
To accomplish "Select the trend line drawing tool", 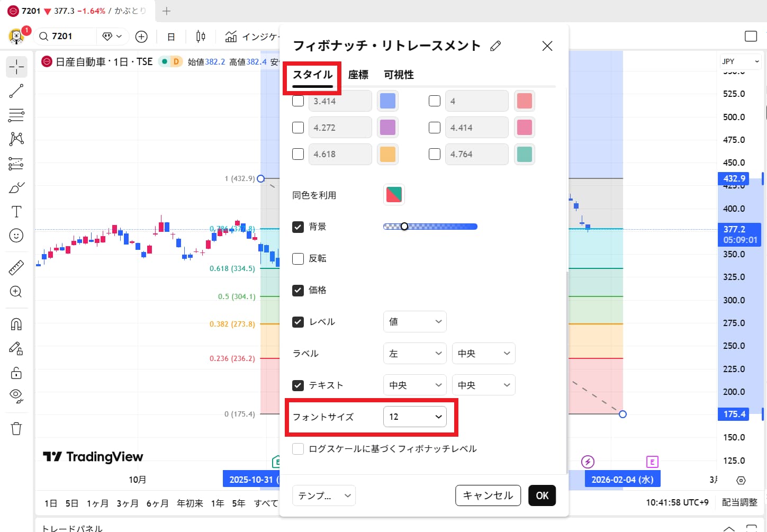I will 16,91.
